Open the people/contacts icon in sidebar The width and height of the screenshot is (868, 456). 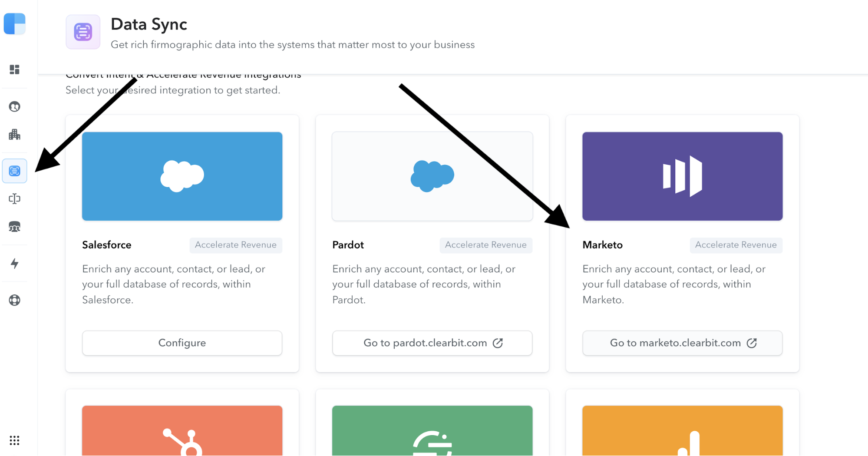15,106
